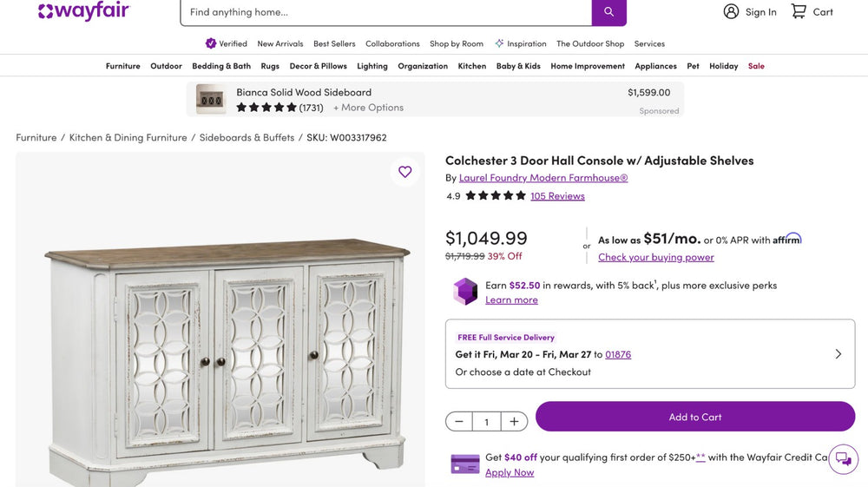Decrease quantity with the minus button
868x487 pixels.
pos(459,422)
